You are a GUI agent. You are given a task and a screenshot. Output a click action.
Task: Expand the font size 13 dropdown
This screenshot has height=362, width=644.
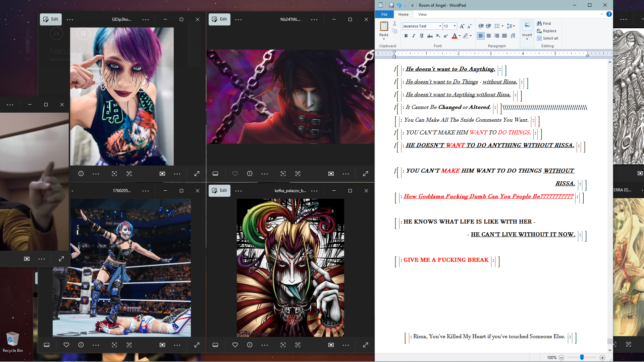[454, 26]
